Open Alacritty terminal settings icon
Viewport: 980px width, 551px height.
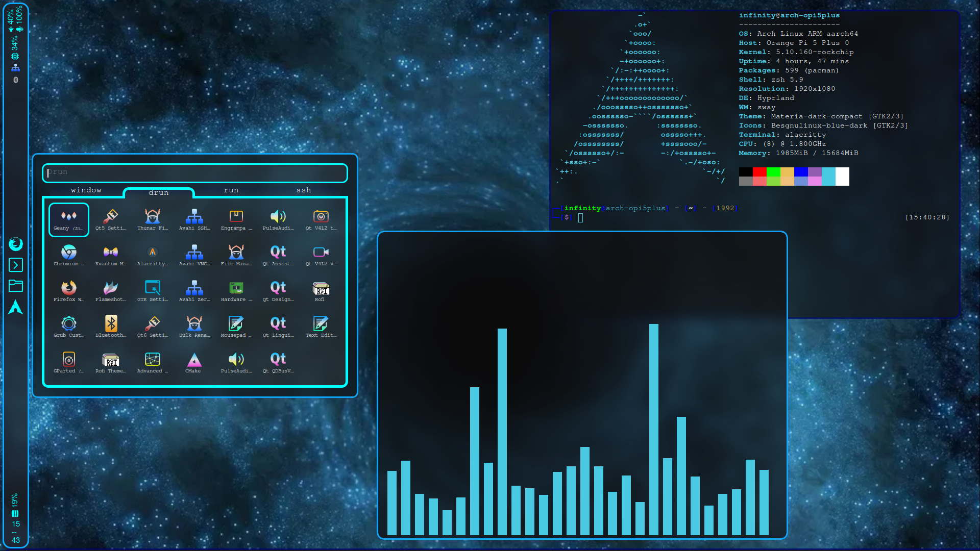click(x=152, y=255)
